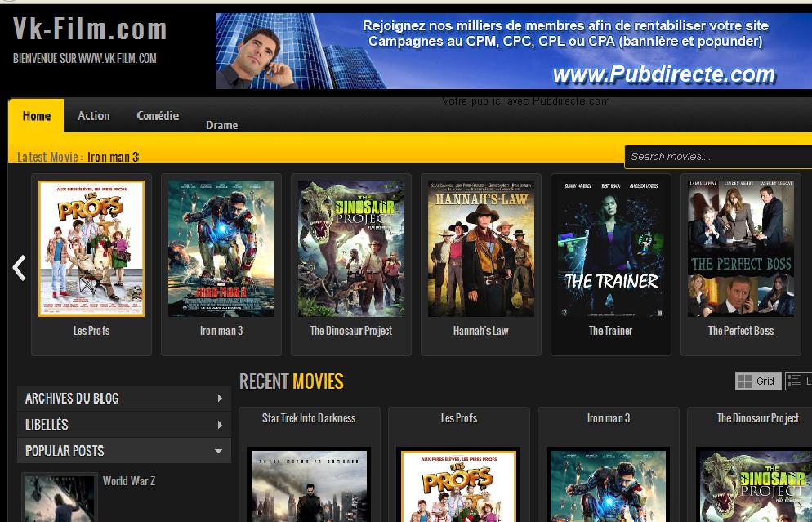Click the Search movies field

[x=718, y=157]
